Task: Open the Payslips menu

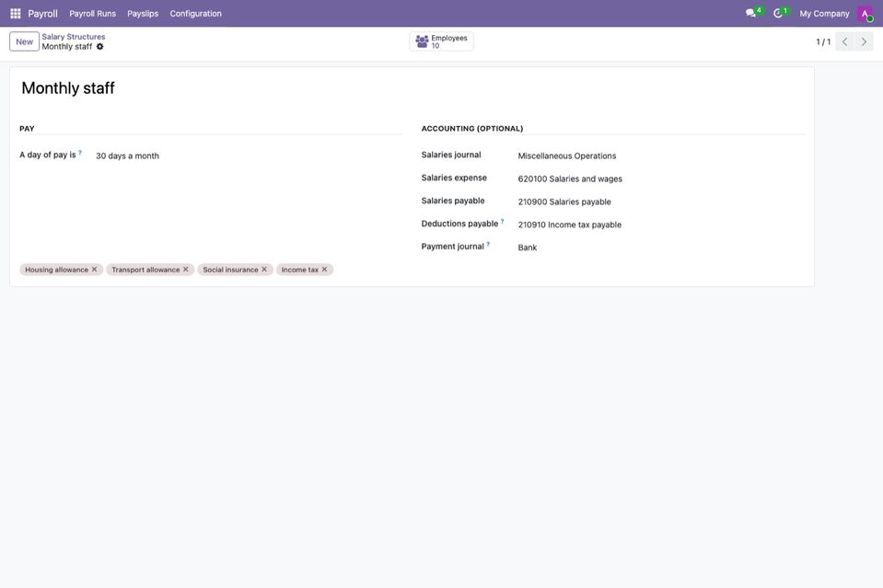Action: [x=143, y=14]
